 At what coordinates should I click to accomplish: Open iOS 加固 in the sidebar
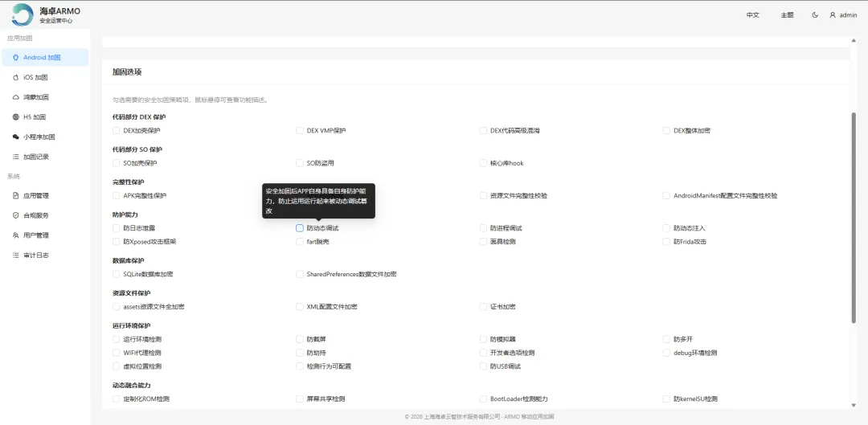45,77
